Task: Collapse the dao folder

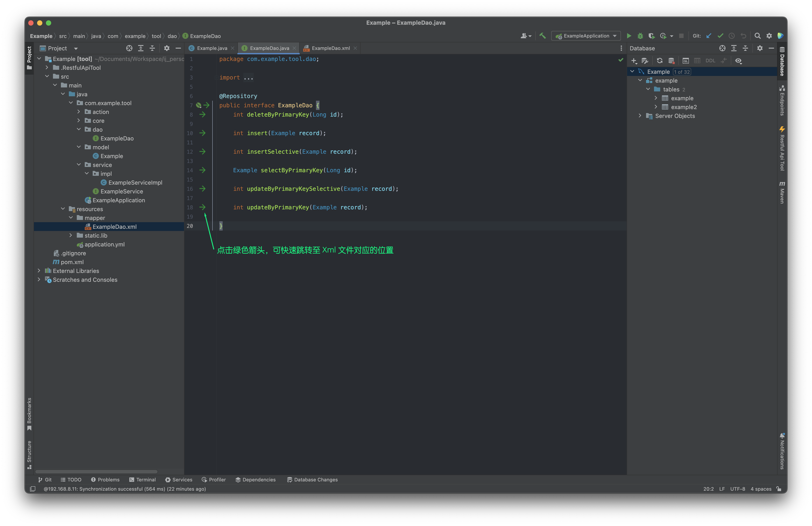Action: [x=79, y=129]
